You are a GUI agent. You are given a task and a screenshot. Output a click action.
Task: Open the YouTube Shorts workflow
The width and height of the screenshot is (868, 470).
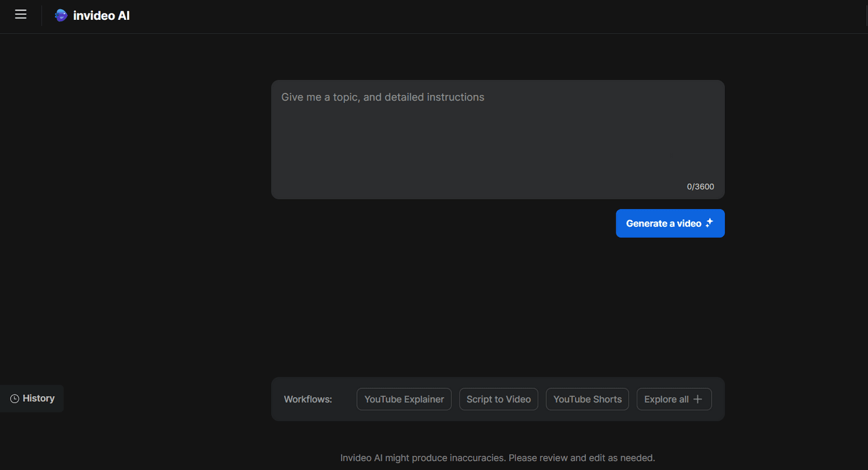point(587,399)
